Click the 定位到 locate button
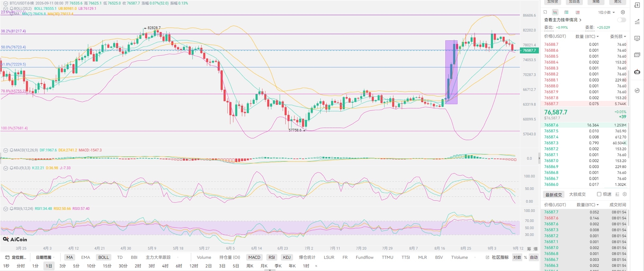This screenshot has width=644, height=271. coord(16,257)
